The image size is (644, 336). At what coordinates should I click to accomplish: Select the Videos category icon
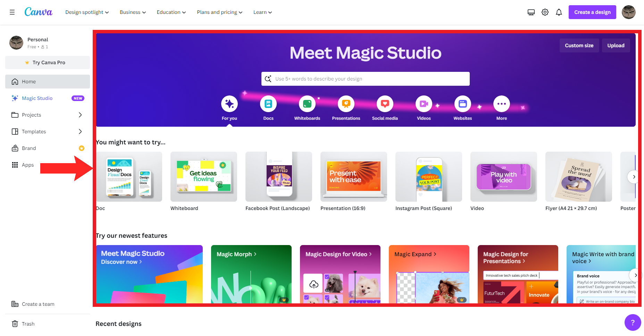tap(424, 103)
